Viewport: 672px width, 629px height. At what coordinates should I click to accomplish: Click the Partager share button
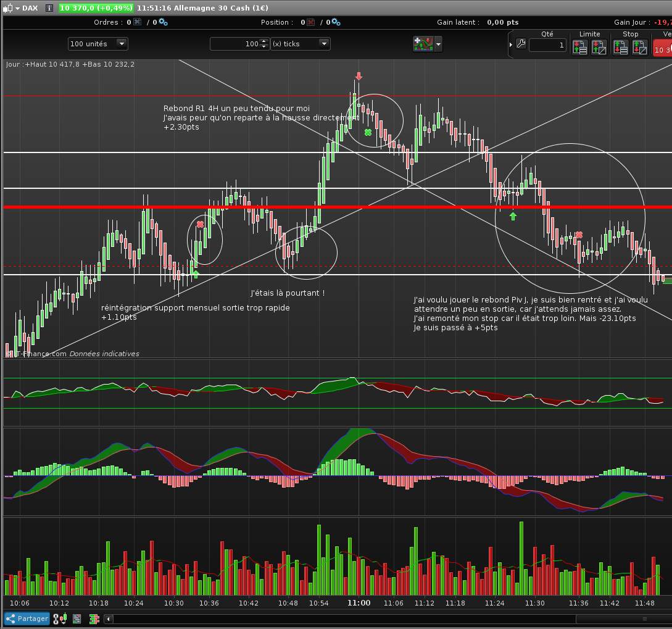[27, 619]
